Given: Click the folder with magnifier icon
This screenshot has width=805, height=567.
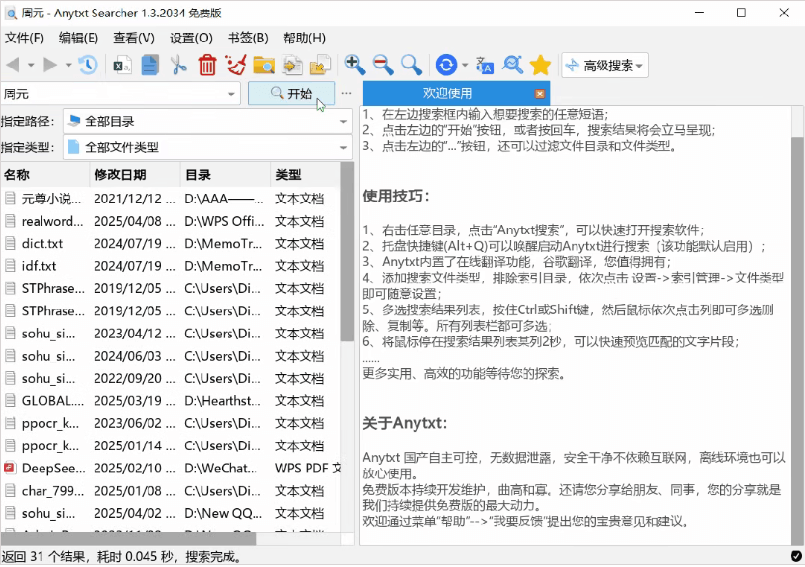Looking at the screenshot, I should coord(264,65).
